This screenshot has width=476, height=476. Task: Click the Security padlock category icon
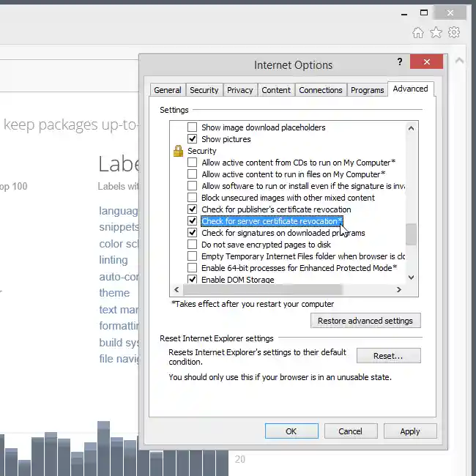(178, 151)
